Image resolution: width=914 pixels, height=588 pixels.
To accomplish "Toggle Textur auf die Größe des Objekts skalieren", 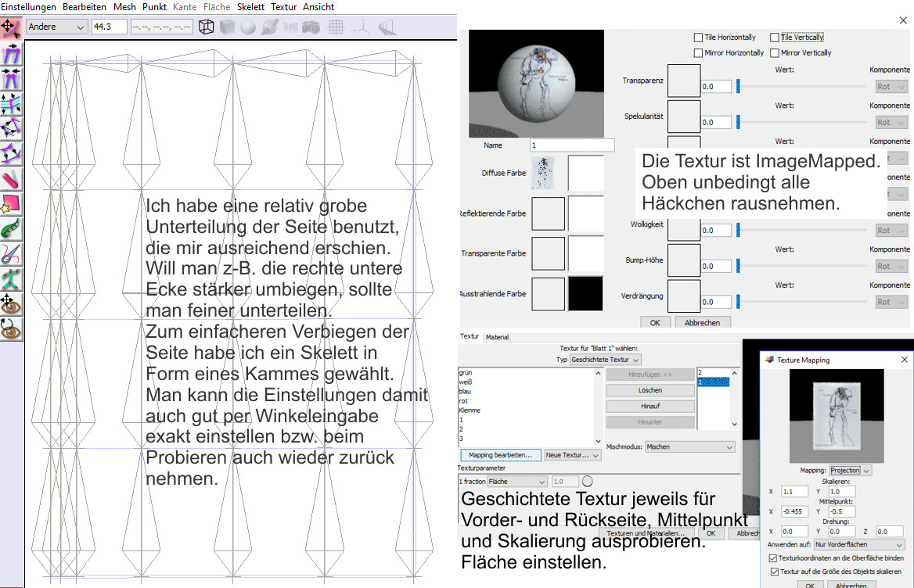I will [x=774, y=572].
